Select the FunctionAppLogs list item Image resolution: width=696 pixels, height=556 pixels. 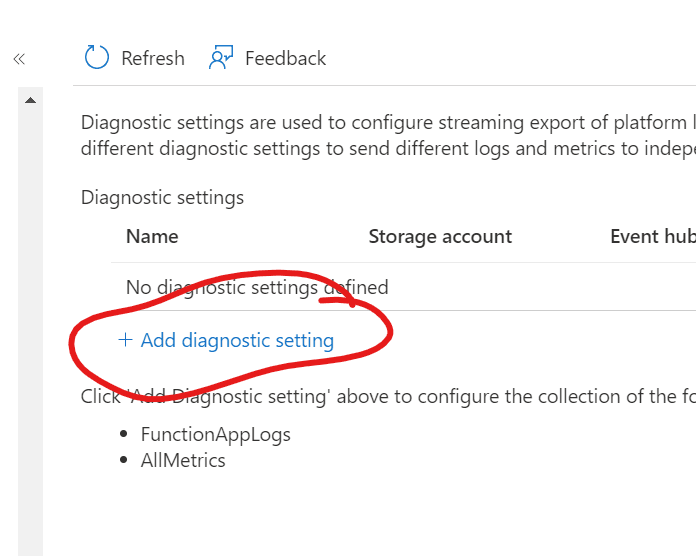pyautogui.click(x=216, y=434)
